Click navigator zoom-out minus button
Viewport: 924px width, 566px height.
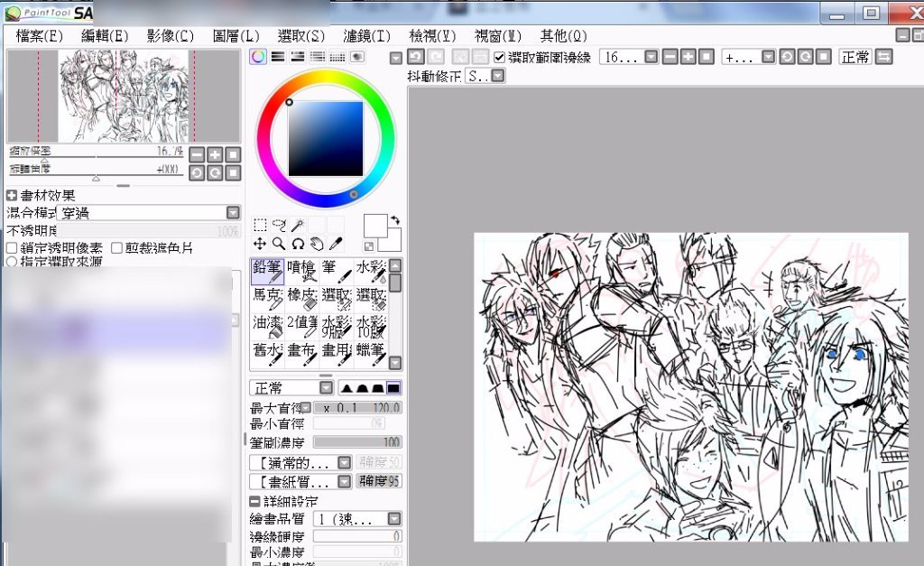(x=197, y=155)
